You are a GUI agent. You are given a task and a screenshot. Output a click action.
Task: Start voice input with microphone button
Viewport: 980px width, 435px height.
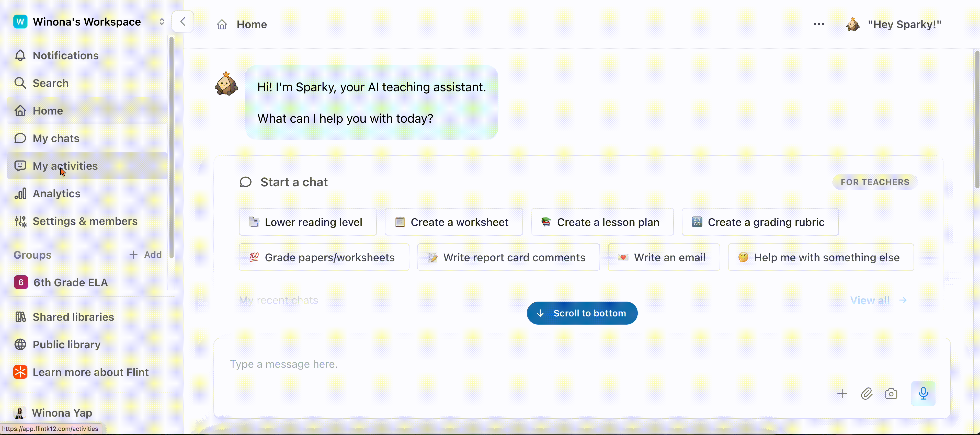coord(923,394)
